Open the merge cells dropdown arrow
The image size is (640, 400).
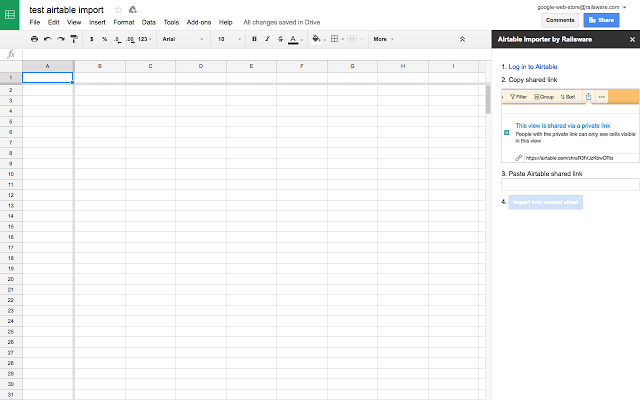tap(361, 40)
